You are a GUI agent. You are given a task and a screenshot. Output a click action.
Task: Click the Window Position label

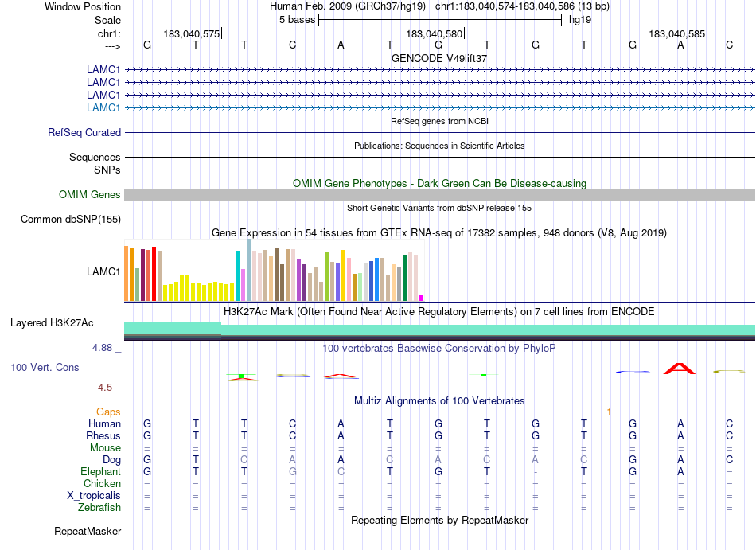coord(83,6)
